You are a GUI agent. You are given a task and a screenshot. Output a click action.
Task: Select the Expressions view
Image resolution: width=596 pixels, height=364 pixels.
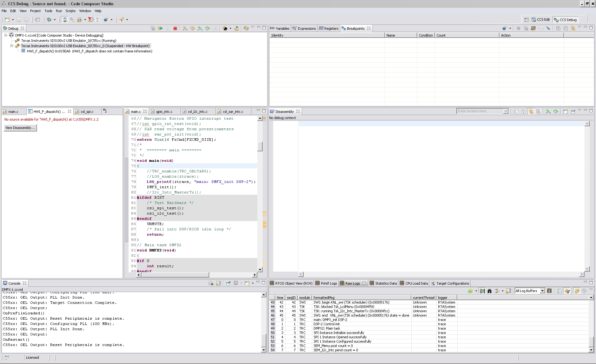tap(307, 28)
